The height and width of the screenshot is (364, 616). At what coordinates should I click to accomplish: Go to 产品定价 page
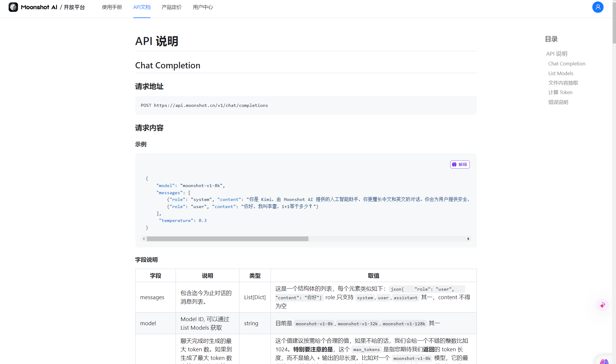(x=172, y=7)
